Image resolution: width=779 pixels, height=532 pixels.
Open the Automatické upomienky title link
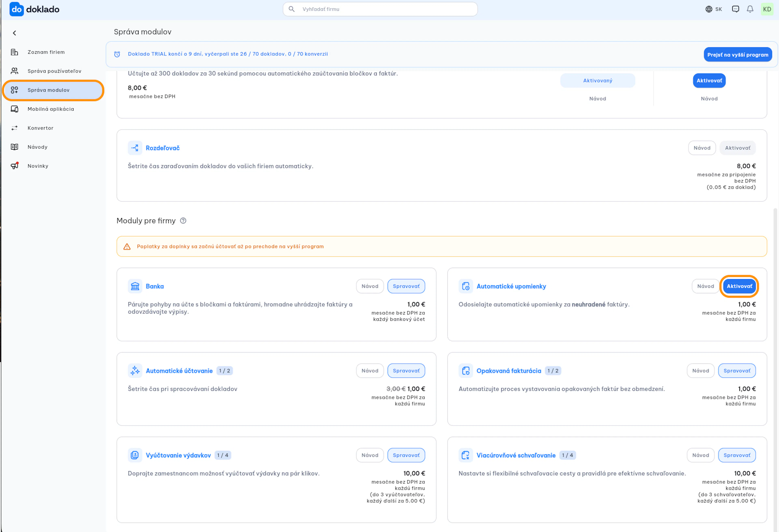511,286
